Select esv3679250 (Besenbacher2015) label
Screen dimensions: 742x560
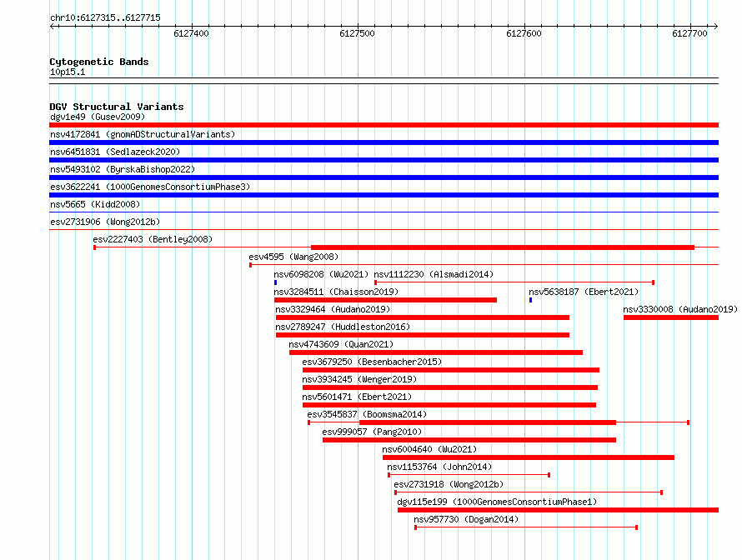tap(372, 362)
